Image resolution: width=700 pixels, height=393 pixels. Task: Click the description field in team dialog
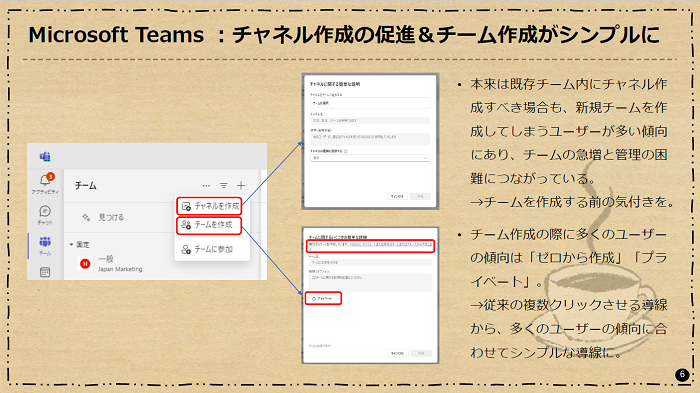(x=370, y=283)
